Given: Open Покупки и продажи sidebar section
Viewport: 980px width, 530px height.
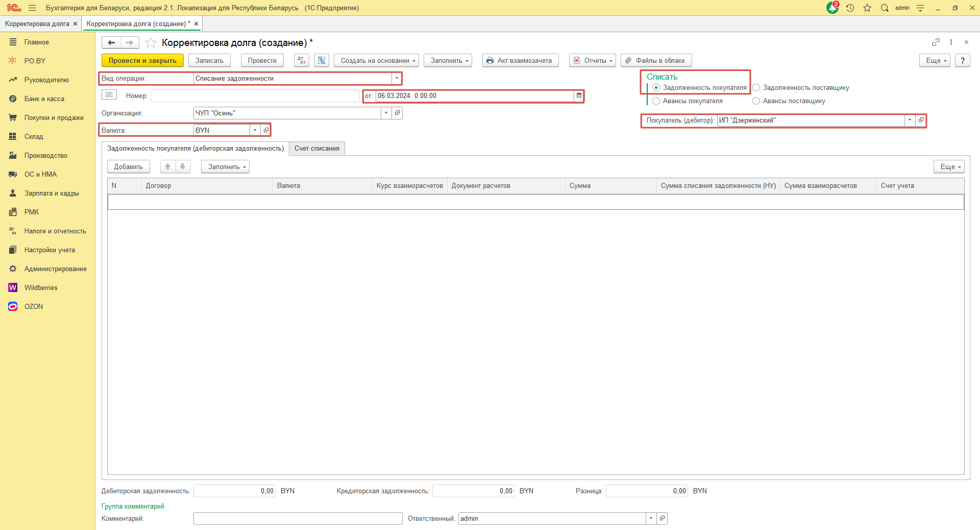Looking at the screenshot, I should [54, 117].
